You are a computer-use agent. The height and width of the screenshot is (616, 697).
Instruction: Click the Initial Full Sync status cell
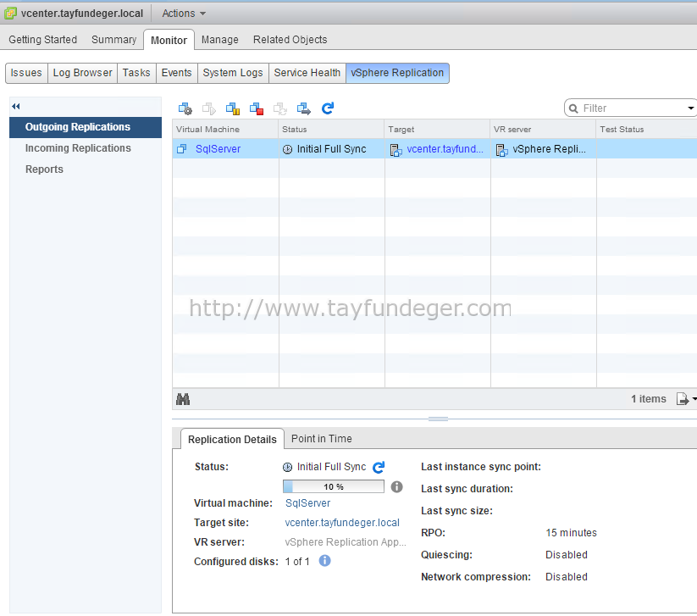331,149
